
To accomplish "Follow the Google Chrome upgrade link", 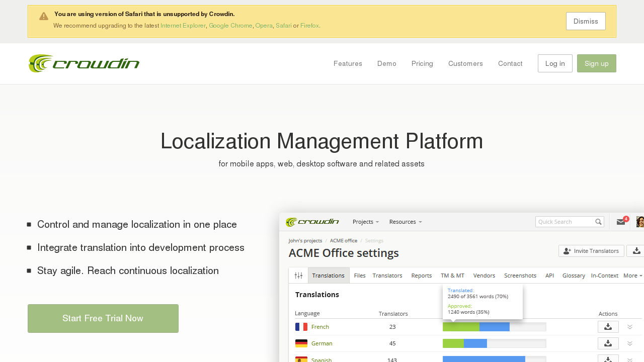I will pyautogui.click(x=230, y=26).
